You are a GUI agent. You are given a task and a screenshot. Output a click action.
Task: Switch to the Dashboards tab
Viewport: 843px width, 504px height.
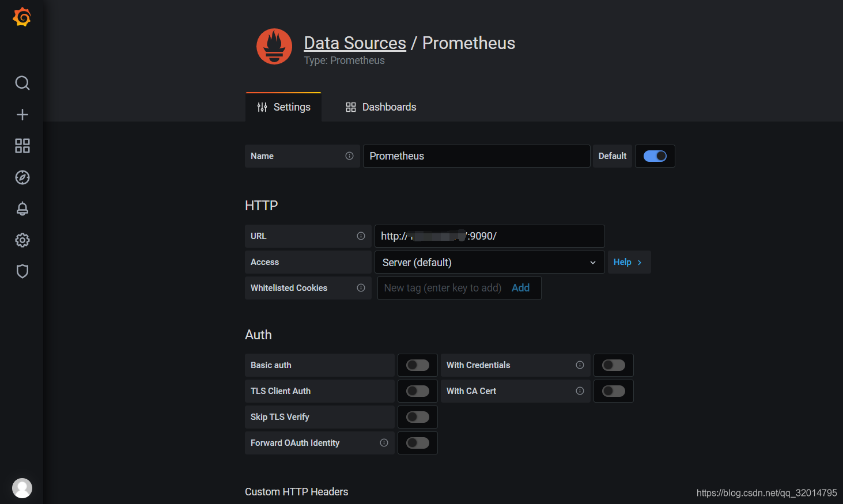tap(381, 107)
